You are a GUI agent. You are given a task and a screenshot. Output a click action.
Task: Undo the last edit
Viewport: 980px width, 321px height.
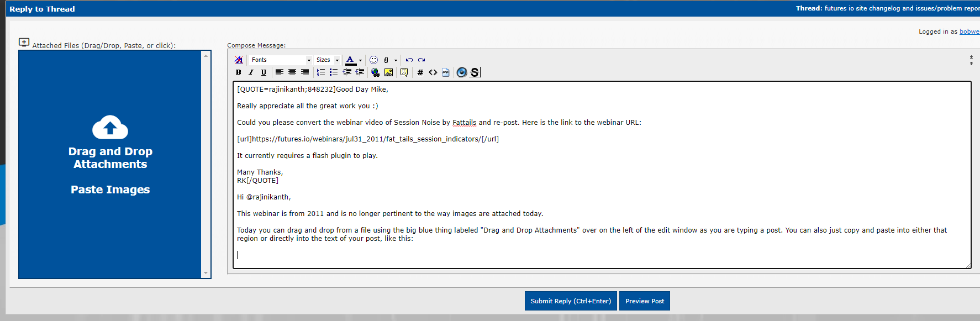tap(409, 60)
